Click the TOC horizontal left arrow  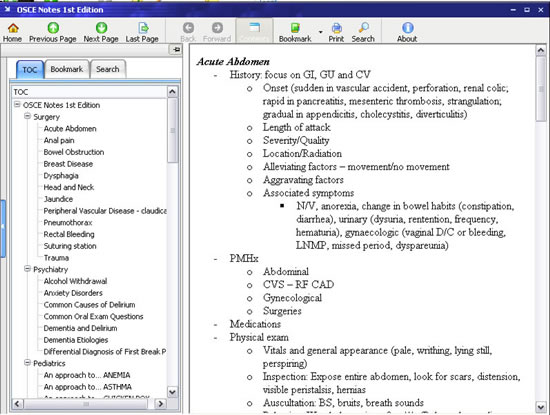18,404
